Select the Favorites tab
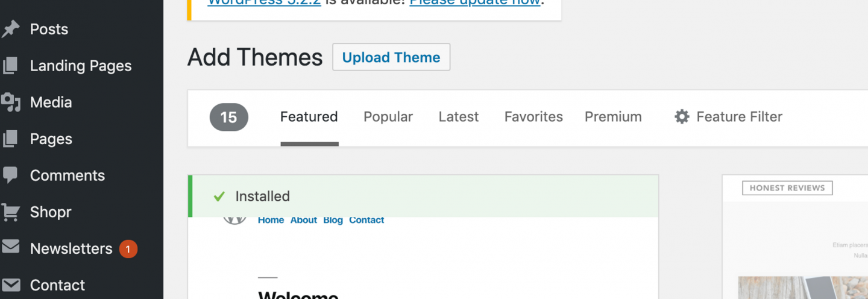Image resolution: width=868 pixels, height=299 pixels. 533,117
